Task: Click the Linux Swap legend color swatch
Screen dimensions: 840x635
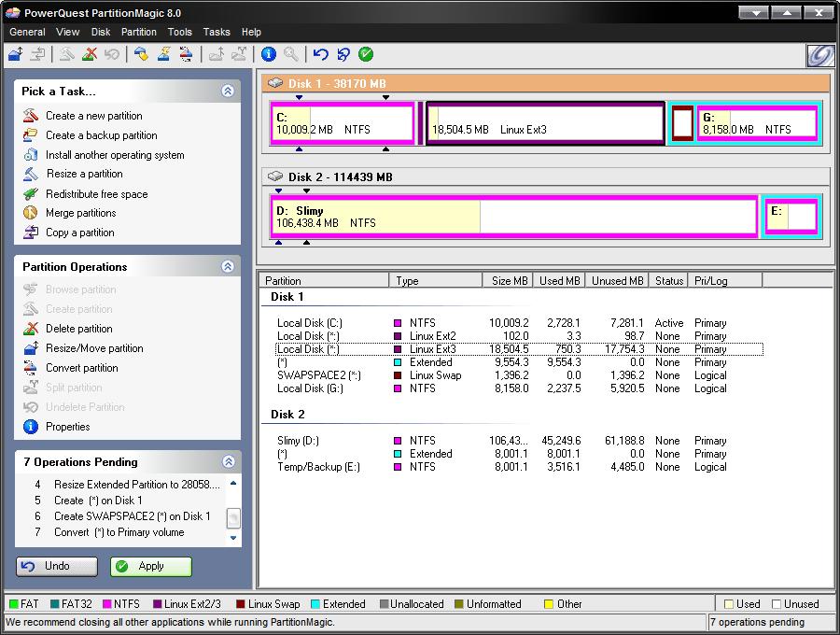Action: coord(239,604)
